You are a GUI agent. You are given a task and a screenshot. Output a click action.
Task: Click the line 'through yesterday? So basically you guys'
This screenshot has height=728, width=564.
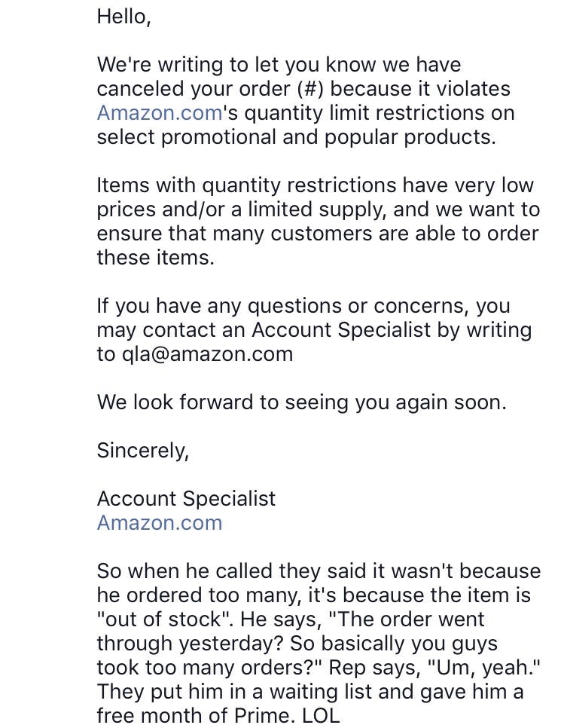(x=297, y=644)
